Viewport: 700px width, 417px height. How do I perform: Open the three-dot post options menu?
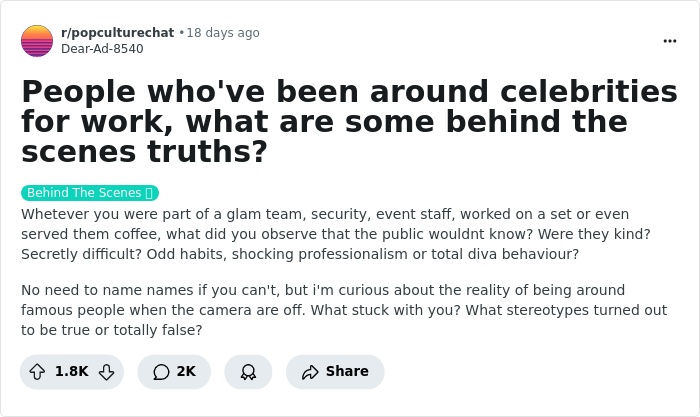(670, 41)
